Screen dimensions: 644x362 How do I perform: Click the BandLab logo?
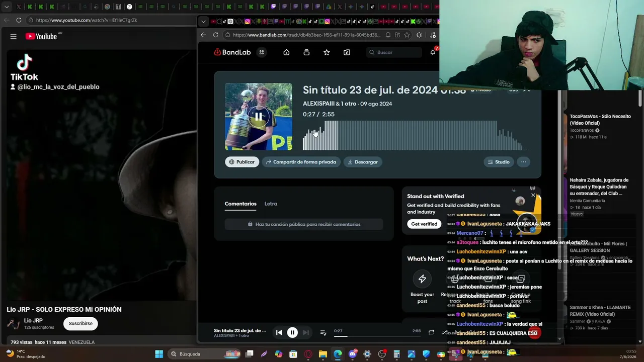tap(232, 52)
